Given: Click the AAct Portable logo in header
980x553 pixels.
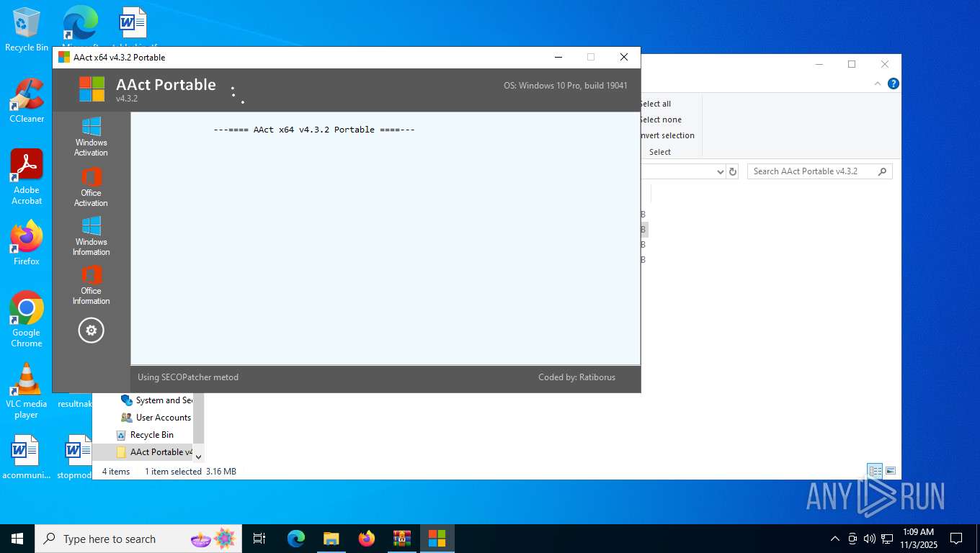Looking at the screenshot, I should click(x=92, y=89).
